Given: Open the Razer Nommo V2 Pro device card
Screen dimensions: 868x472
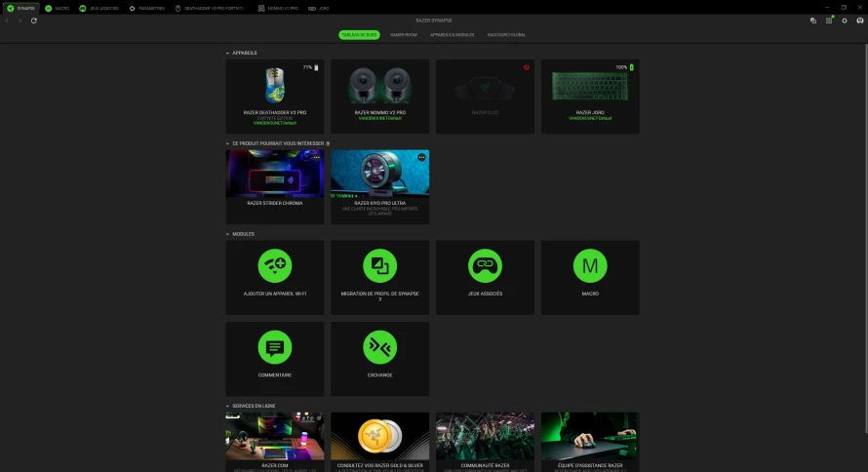Looking at the screenshot, I should click(379, 97).
